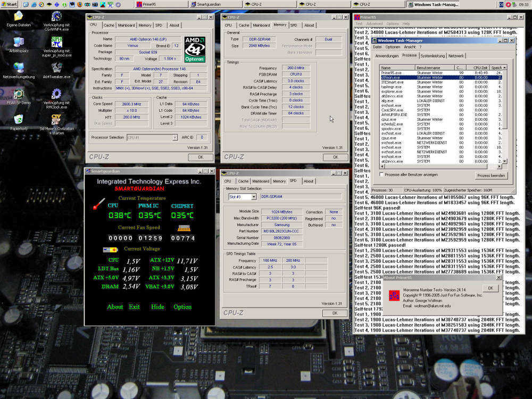
Task: Open the Optionen menu in Task-Manager
Action: point(393,47)
